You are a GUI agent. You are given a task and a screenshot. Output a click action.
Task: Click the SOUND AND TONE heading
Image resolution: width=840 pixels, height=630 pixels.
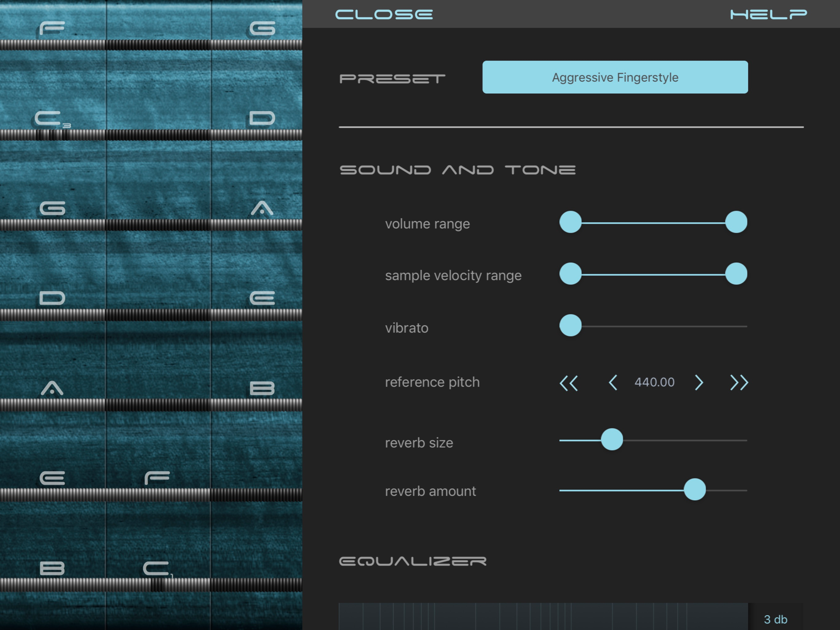coord(457,170)
